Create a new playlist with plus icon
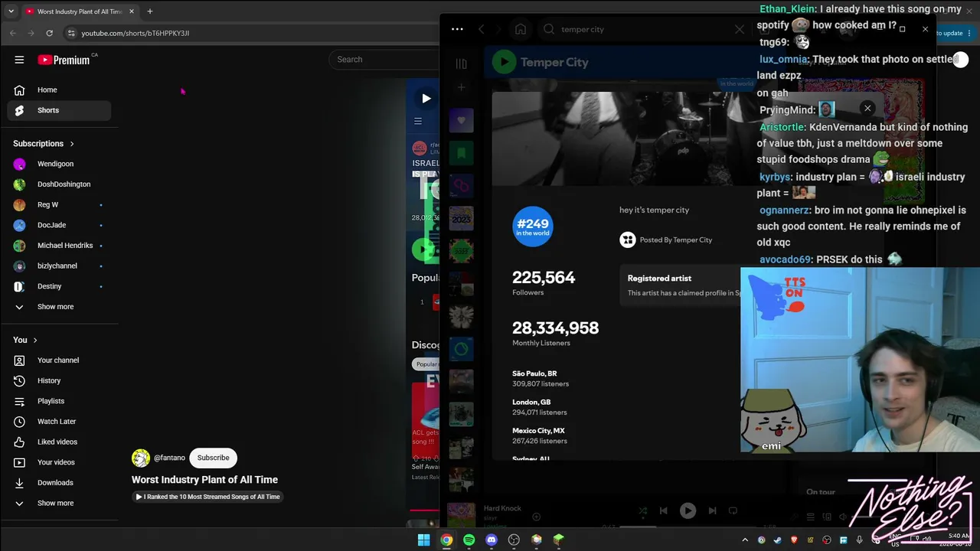The image size is (980, 551). [x=461, y=87]
